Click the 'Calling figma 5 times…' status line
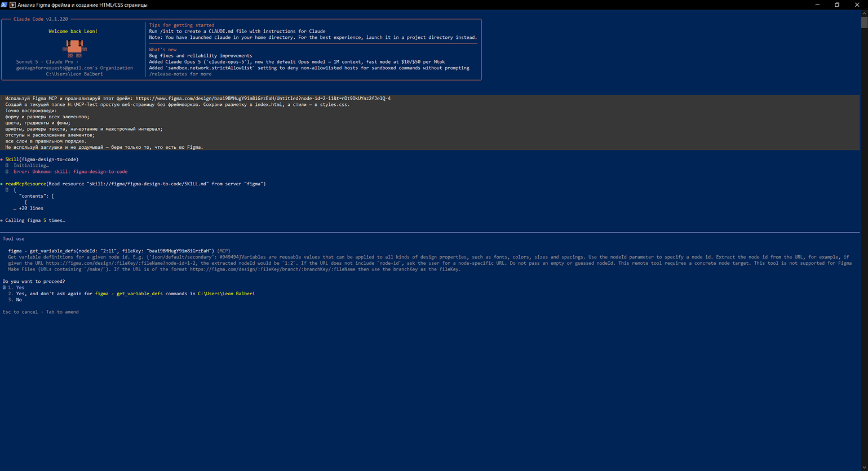The width and height of the screenshot is (868, 471). click(x=35, y=220)
